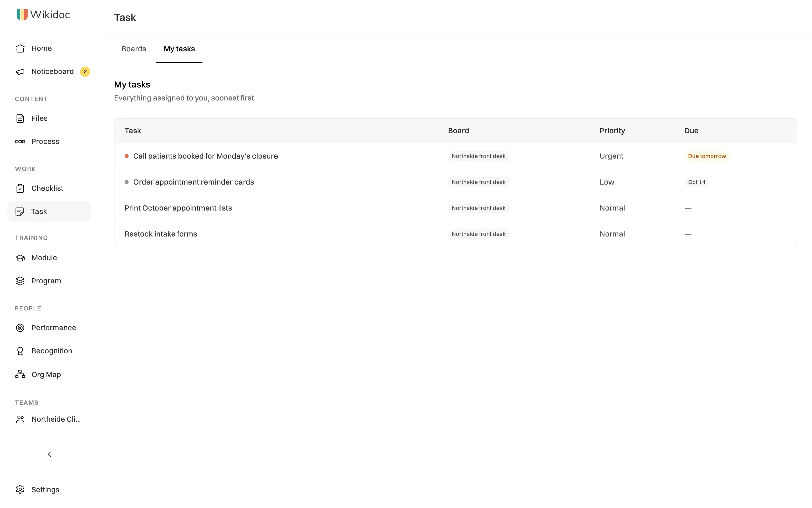Collapse the sidebar with the chevron arrow
This screenshot has height=508, width=812.
[x=49, y=454]
